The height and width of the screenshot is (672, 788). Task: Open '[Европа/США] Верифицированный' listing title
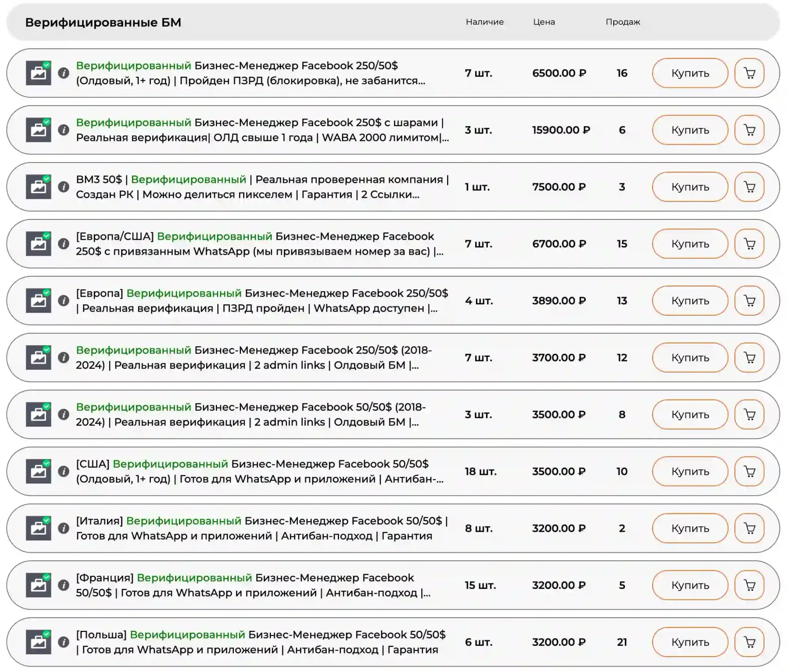tap(260, 244)
